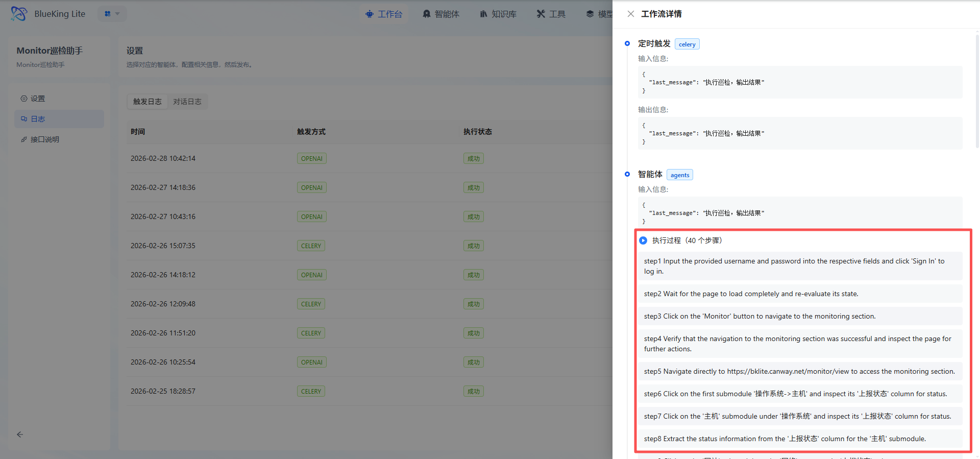This screenshot has width=980, height=459.
Task: Click the link icon for 接口说明
Action: 24,139
